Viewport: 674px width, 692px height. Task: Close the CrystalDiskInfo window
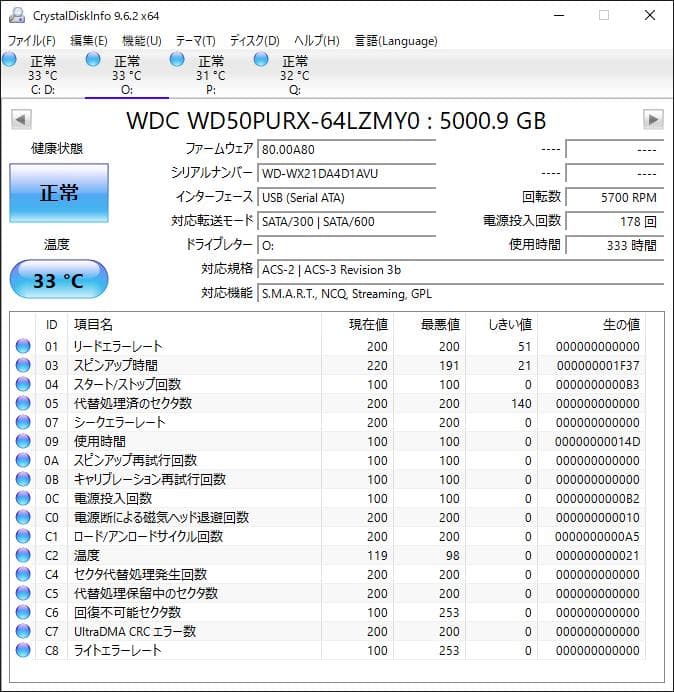[650, 15]
